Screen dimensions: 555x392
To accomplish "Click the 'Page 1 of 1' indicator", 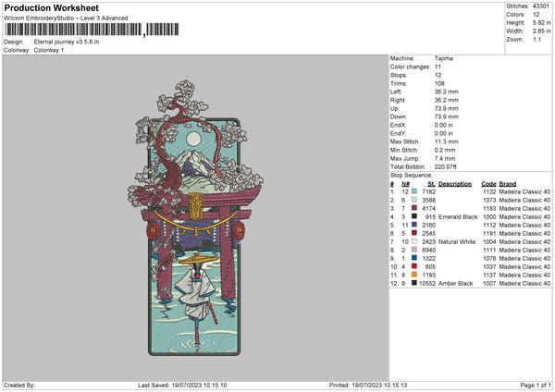I will pos(536,386).
